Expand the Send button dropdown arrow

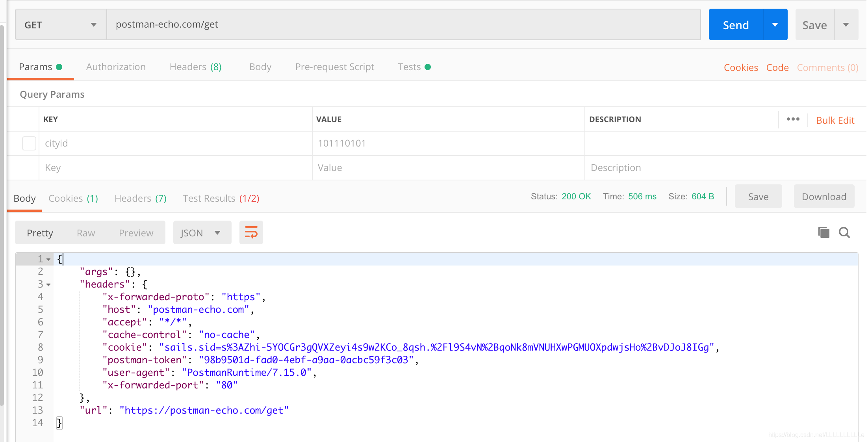click(x=775, y=25)
